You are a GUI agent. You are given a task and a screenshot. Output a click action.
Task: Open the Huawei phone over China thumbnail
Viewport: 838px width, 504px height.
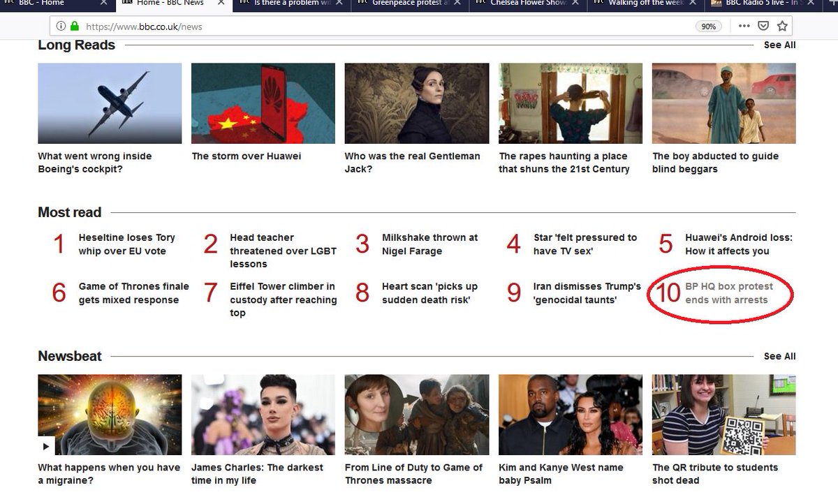tap(263, 103)
